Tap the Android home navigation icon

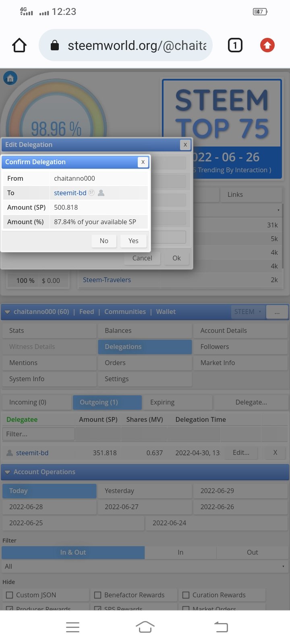[x=145, y=627]
